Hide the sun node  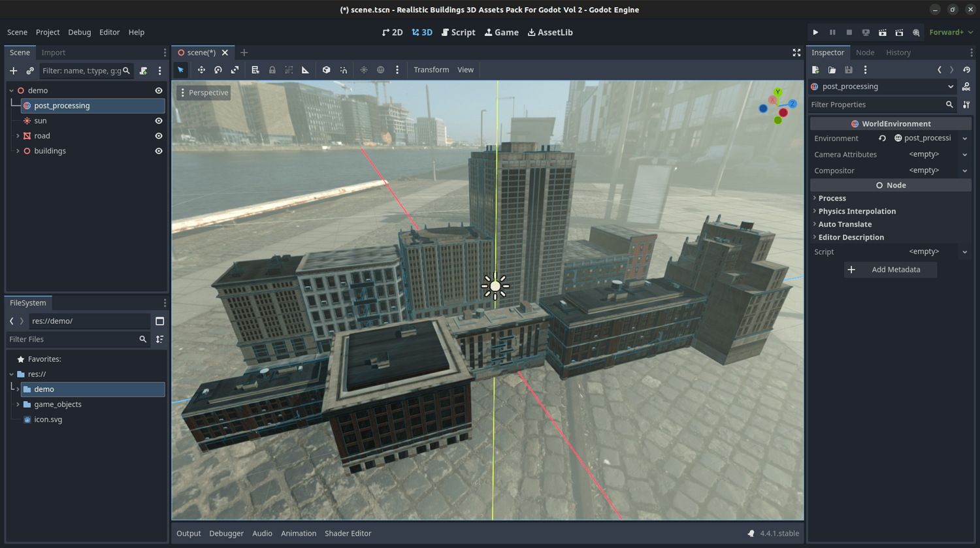[x=159, y=121]
